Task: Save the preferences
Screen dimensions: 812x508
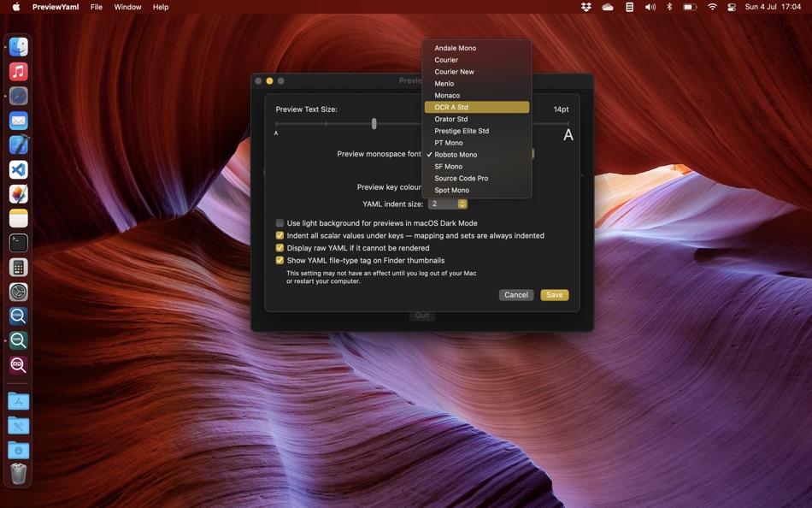Action: (x=554, y=295)
